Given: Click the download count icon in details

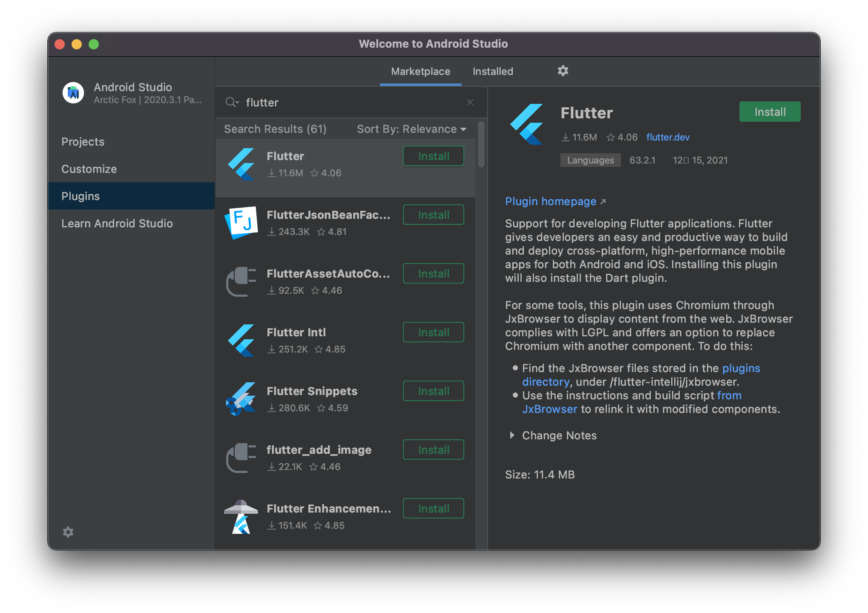Looking at the screenshot, I should pyautogui.click(x=566, y=137).
